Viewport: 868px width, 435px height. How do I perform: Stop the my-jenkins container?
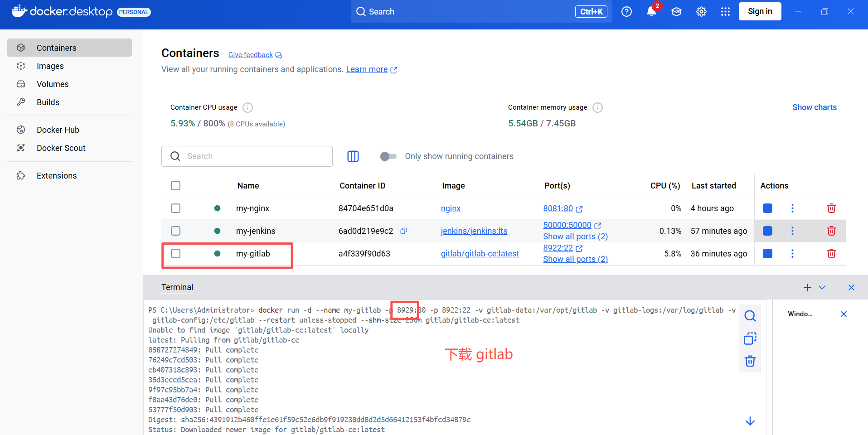(767, 231)
